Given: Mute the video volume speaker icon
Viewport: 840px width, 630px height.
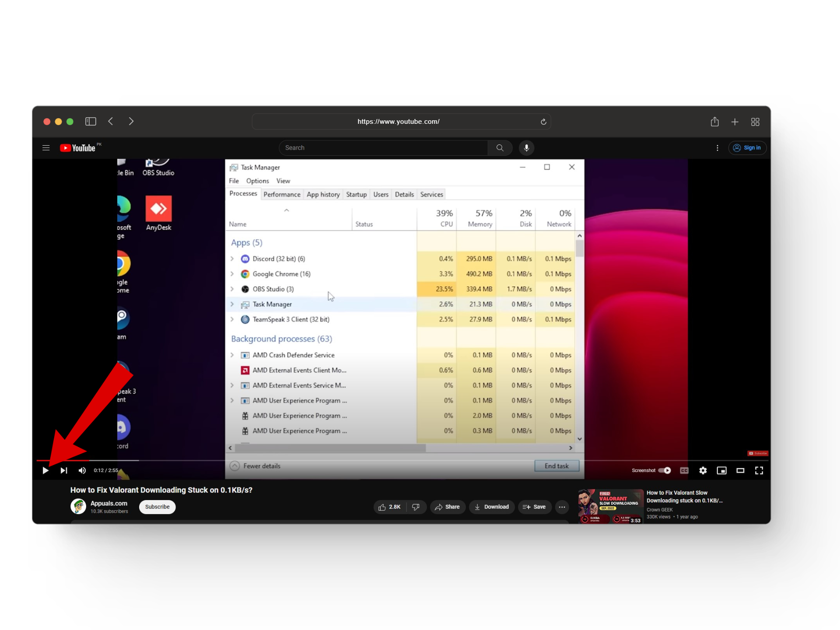Looking at the screenshot, I should coord(82,470).
